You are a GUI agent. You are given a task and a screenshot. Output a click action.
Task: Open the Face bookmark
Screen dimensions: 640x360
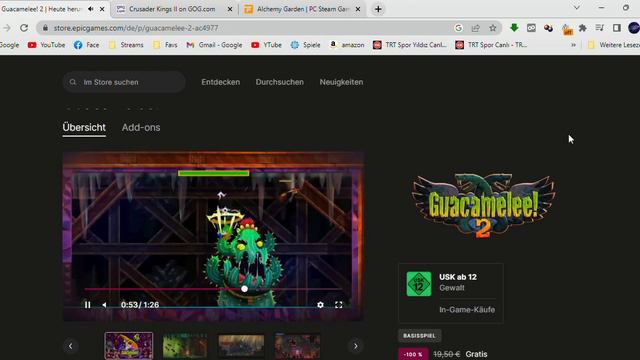click(x=86, y=45)
